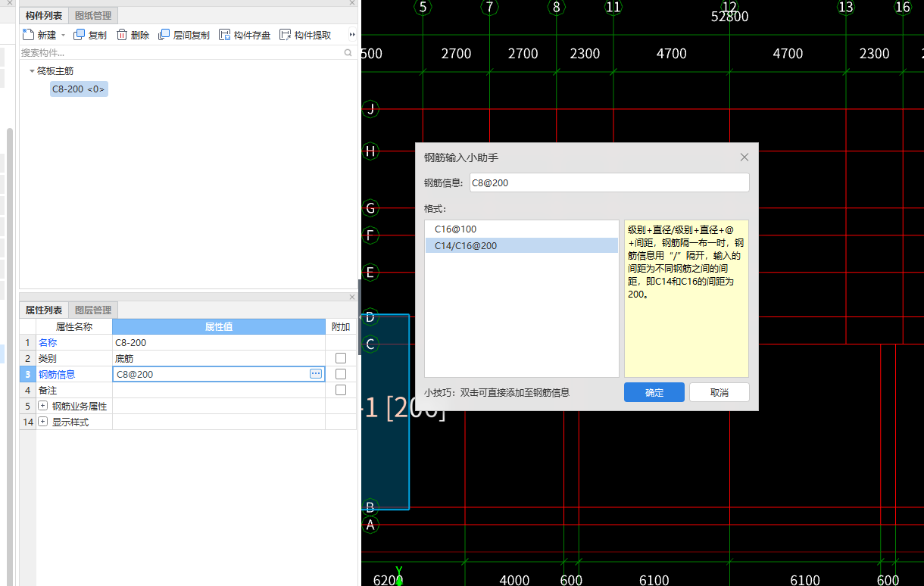Click the 钢筋信息 property name link
Viewport: 924px width, 586px height.
click(57, 374)
